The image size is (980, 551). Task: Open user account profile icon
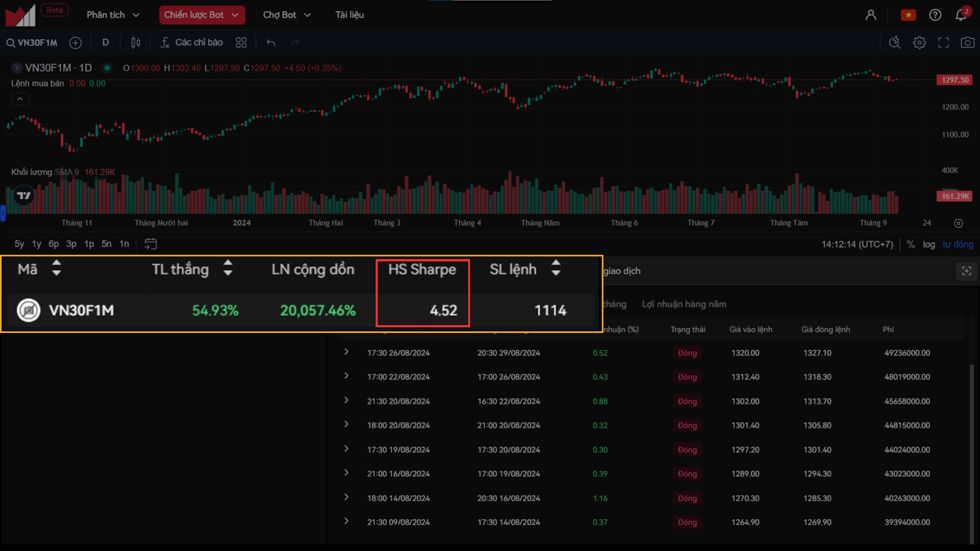pyautogui.click(x=871, y=15)
